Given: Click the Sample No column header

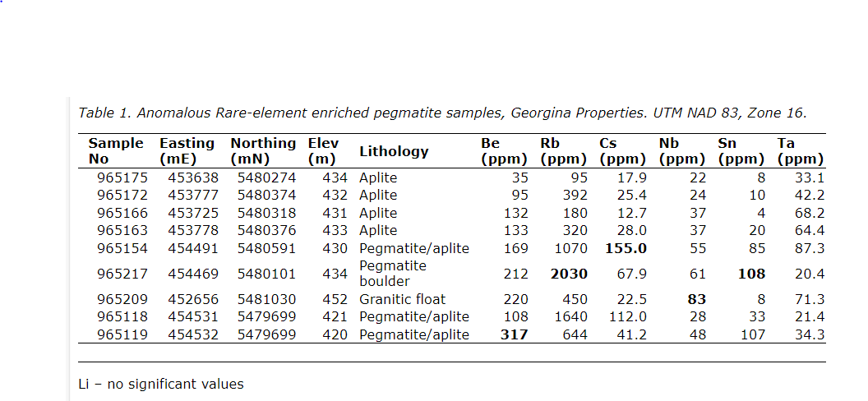Looking at the screenshot, I should click(x=116, y=151).
